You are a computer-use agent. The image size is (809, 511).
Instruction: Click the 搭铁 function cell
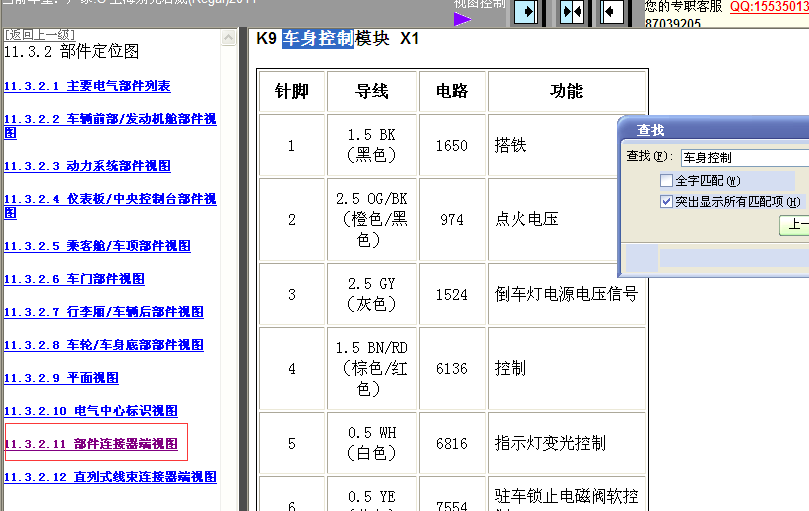553,145
